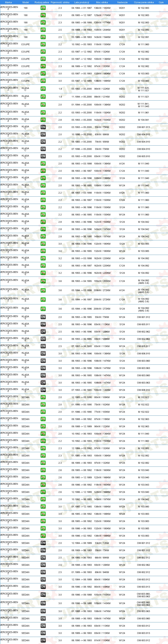
Task: Click the petrol icon for the 130kW / 177KM row
Action: tap(43, 23)
